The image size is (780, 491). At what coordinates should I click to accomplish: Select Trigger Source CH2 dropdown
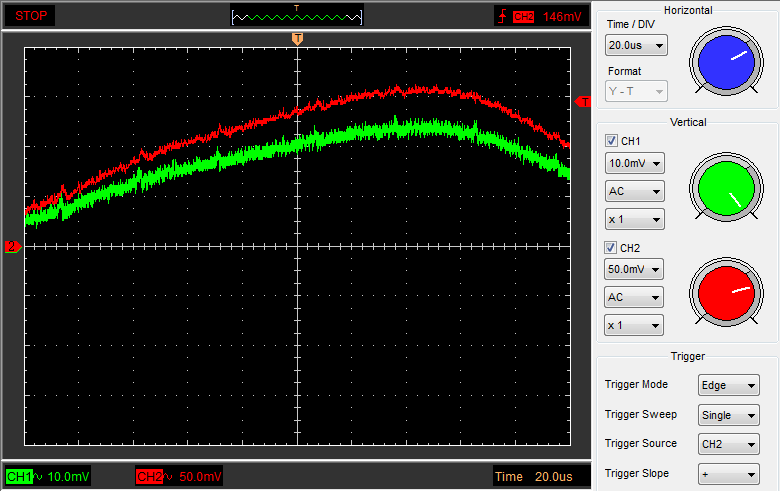pos(728,444)
